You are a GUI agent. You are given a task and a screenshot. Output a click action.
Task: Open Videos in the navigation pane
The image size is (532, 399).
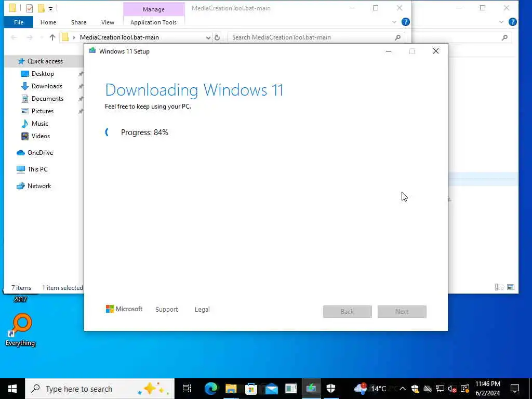41,136
